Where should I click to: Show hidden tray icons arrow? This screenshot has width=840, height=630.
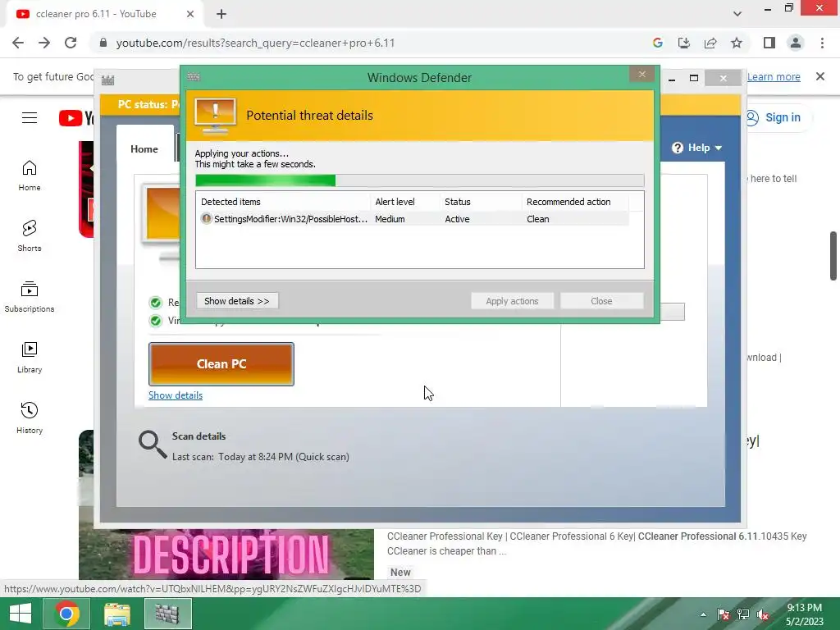coord(703,614)
